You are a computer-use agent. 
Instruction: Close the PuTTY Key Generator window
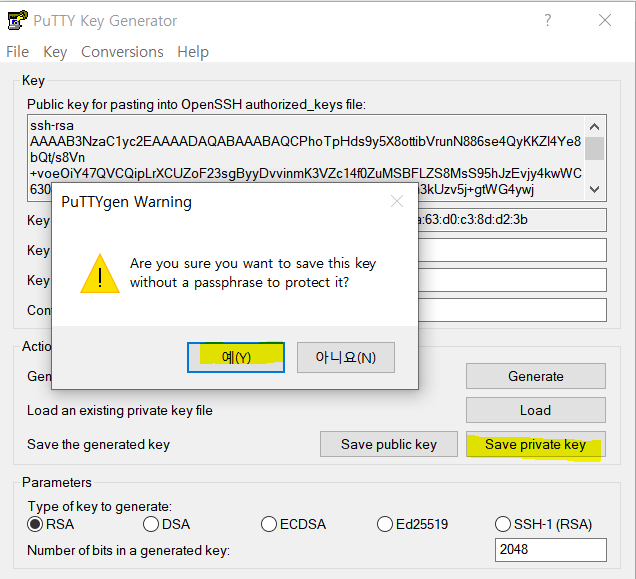point(605,20)
